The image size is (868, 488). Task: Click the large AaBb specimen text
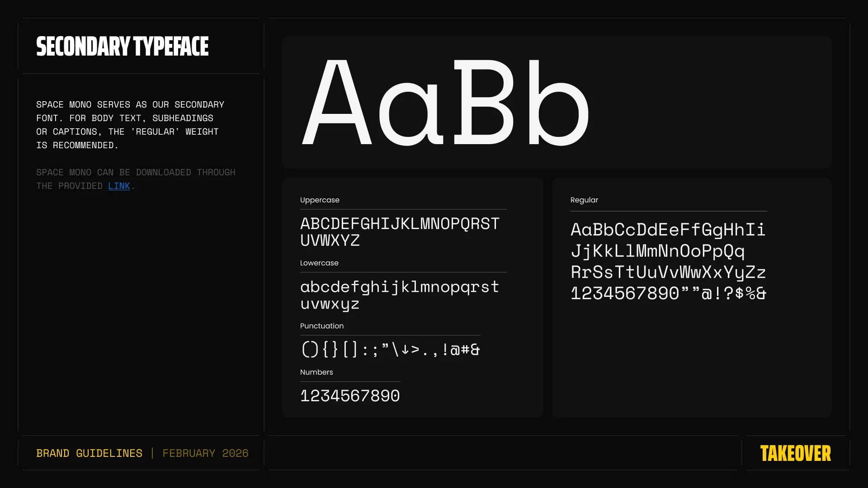pyautogui.click(x=446, y=102)
